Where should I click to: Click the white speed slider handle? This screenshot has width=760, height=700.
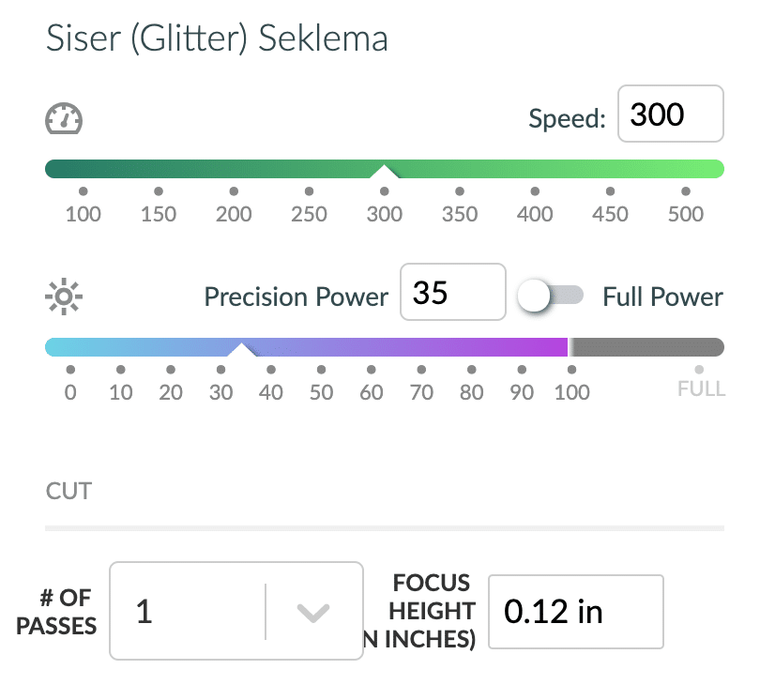pyautogui.click(x=385, y=172)
